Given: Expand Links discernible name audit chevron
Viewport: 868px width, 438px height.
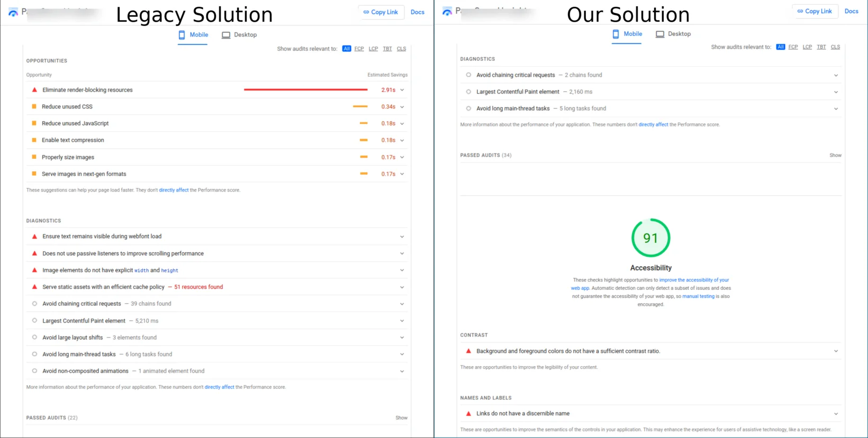Looking at the screenshot, I should [x=836, y=414].
